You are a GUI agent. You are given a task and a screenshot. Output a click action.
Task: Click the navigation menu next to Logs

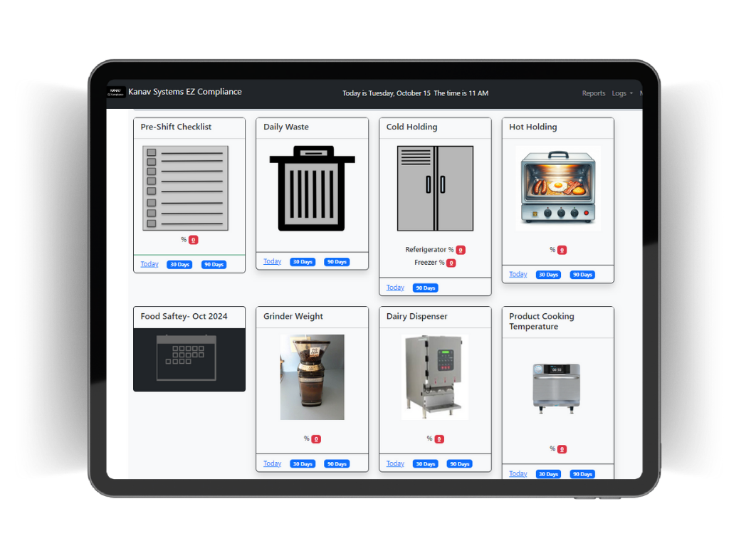[x=640, y=93]
